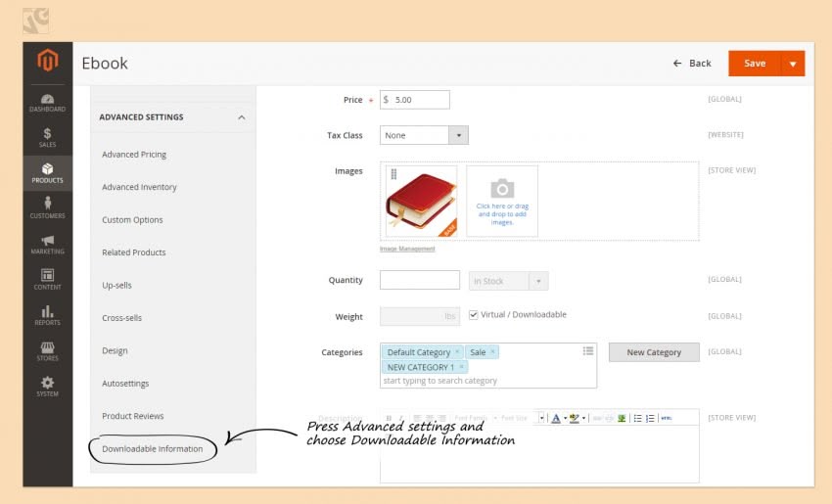Click the text color icon in editor

[556, 418]
